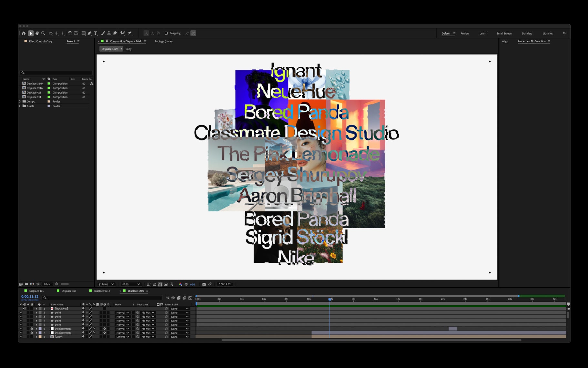Hide the [Copy] layer with its eye icon
Screen dimensions: 588x368
click(x=21, y=337)
